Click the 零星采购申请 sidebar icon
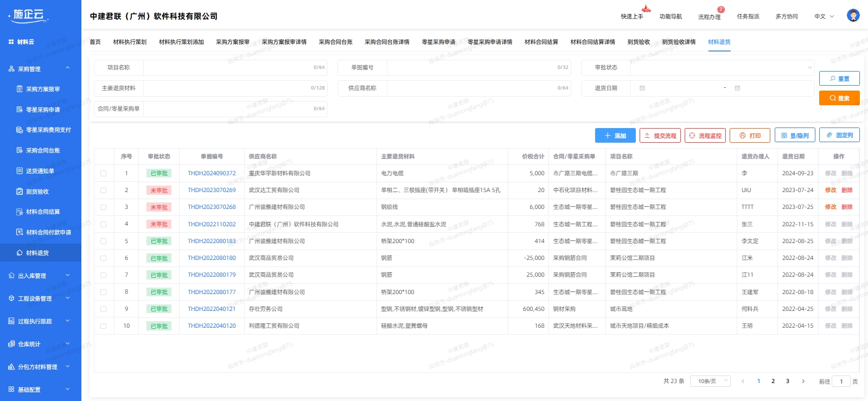The height and width of the screenshot is (401, 868). pos(20,110)
